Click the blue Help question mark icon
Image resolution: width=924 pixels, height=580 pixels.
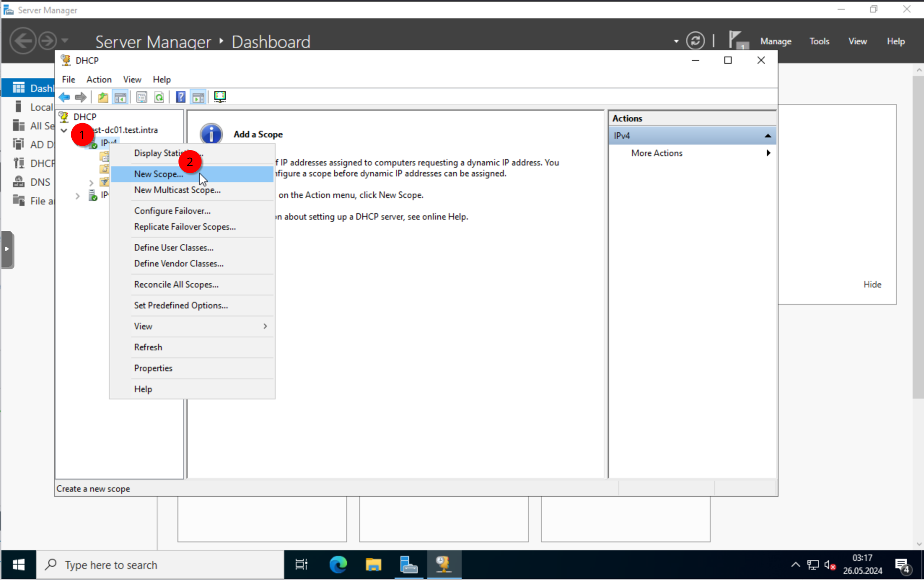tap(180, 97)
